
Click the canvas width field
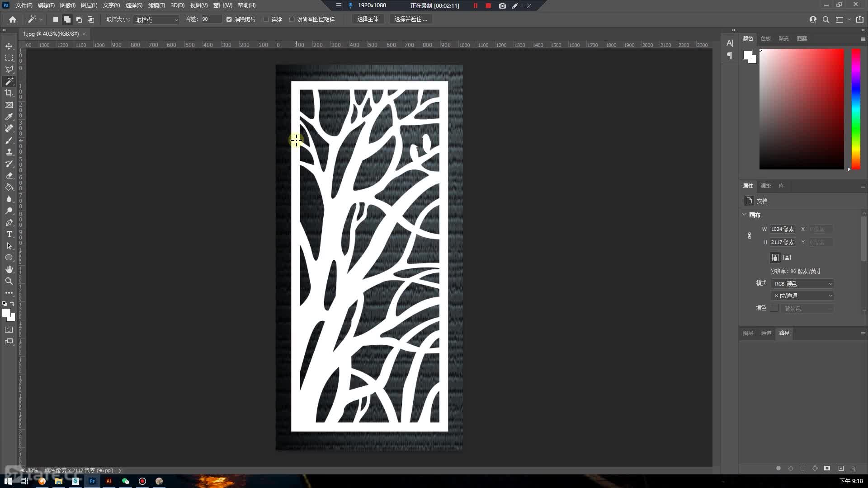[x=783, y=229]
